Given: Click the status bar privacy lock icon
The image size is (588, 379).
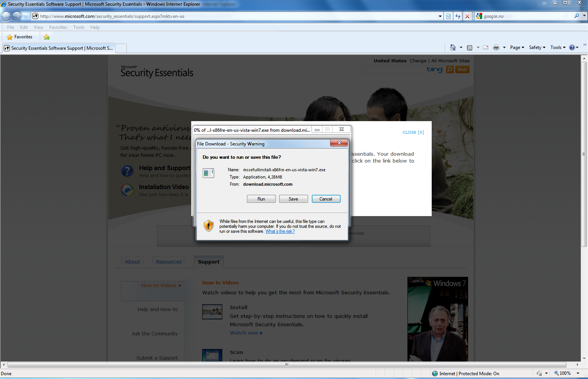Looking at the screenshot, I should click(539, 373).
